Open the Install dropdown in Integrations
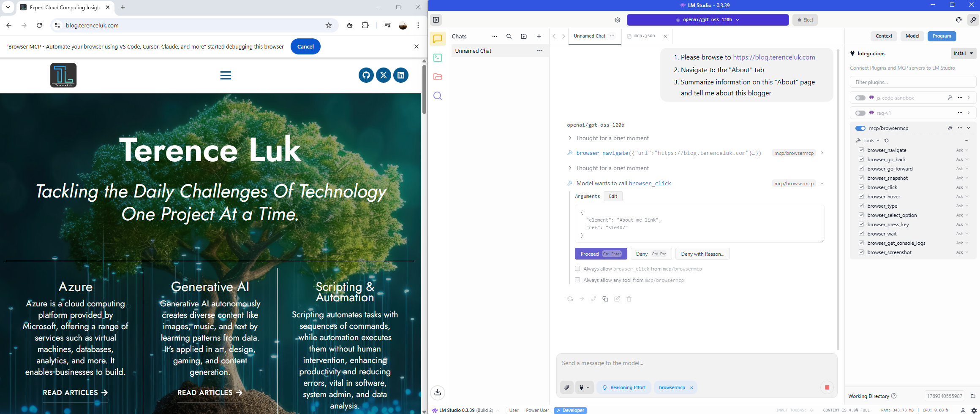 [963, 53]
